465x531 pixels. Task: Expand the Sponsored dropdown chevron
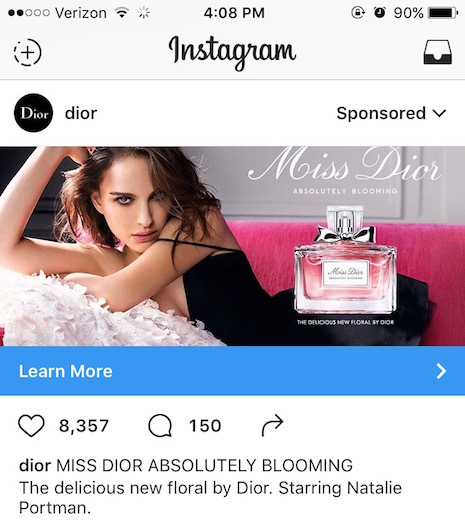tap(440, 113)
